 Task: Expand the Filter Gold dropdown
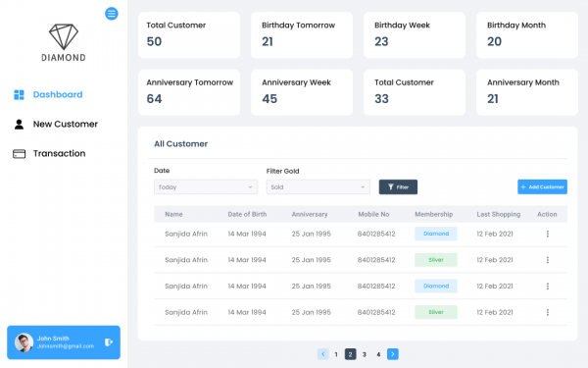click(318, 187)
